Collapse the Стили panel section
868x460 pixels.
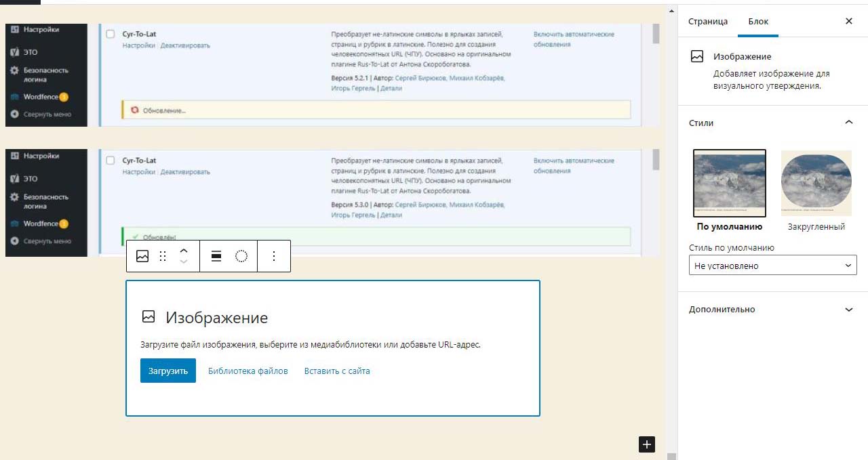pos(848,123)
